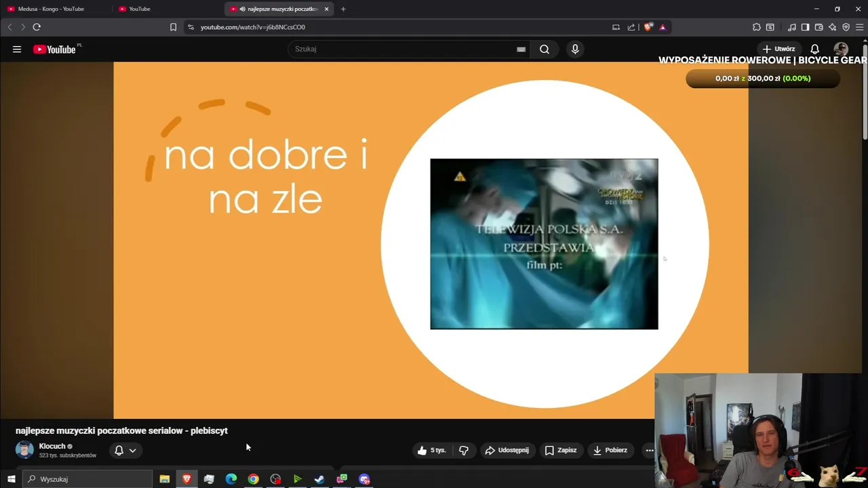Start voice search with the microphone icon

tap(575, 49)
